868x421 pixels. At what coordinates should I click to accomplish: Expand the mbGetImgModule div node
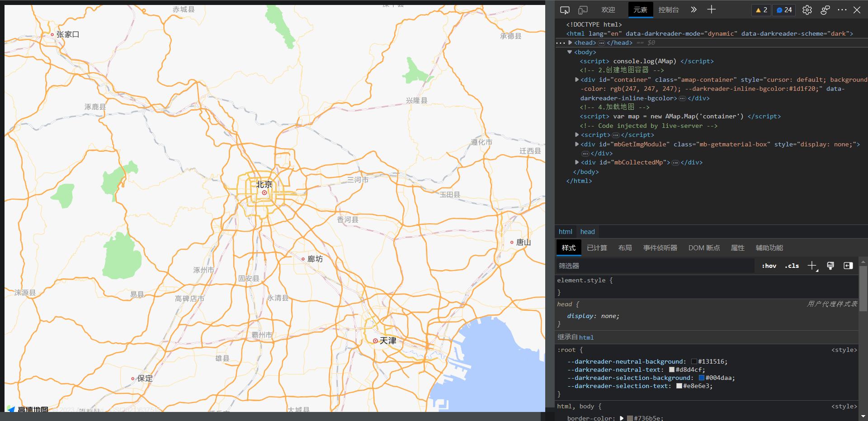click(x=577, y=144)
